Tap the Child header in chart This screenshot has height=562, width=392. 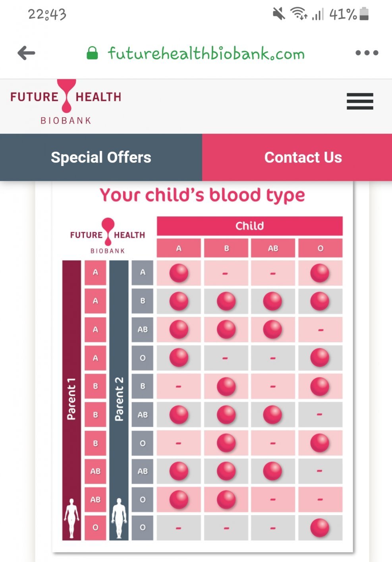pos(249,226)
